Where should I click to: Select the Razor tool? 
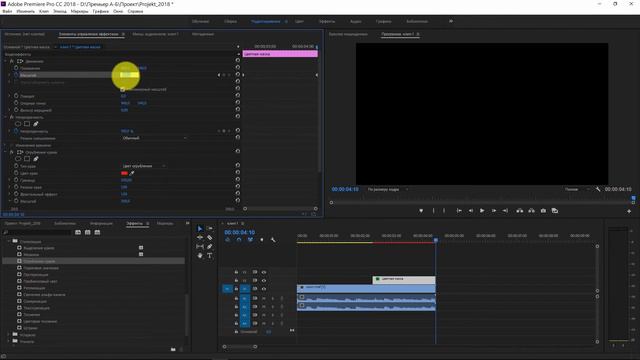tap(210, 238)
